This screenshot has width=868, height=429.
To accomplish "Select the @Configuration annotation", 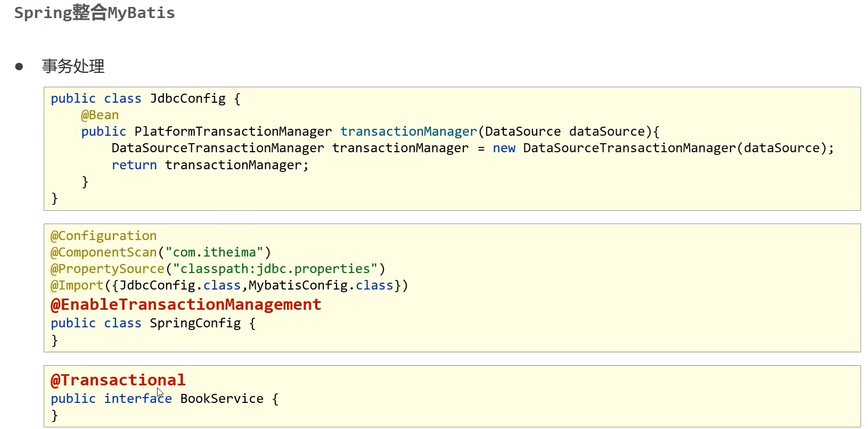I will (x=103, y=236).
